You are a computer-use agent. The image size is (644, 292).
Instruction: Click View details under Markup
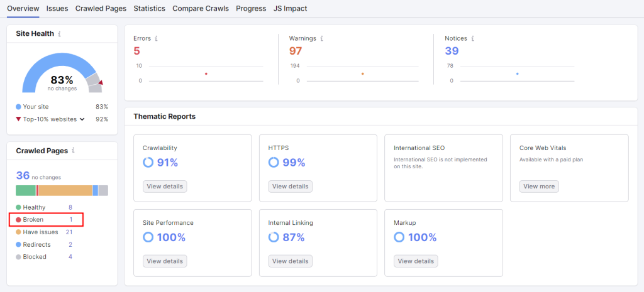[x=416, y=261]
